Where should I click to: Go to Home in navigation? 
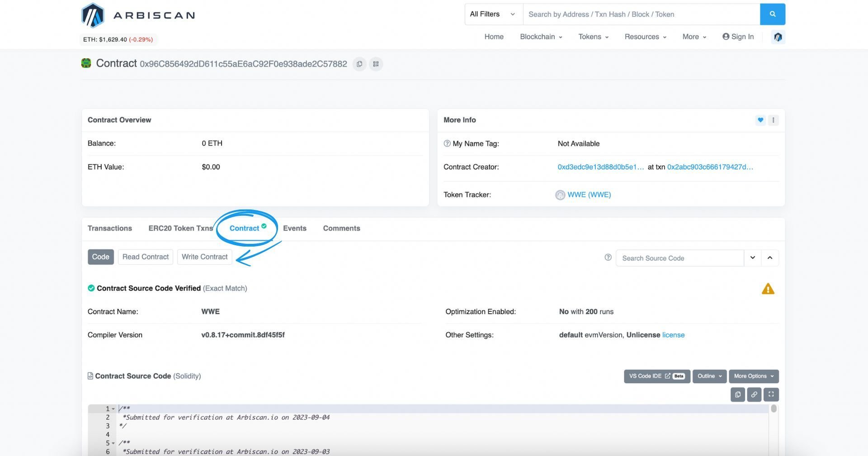click(x=494, y=37)
